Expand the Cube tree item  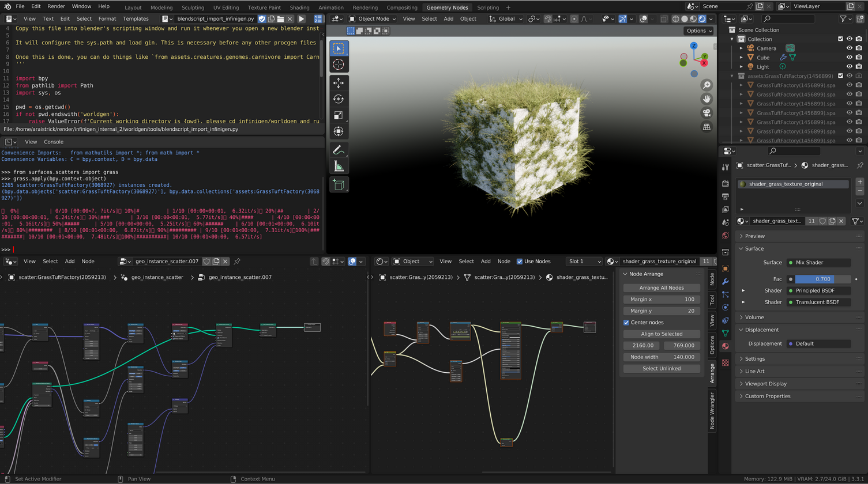pyautogui.click(x=741, y=58)
